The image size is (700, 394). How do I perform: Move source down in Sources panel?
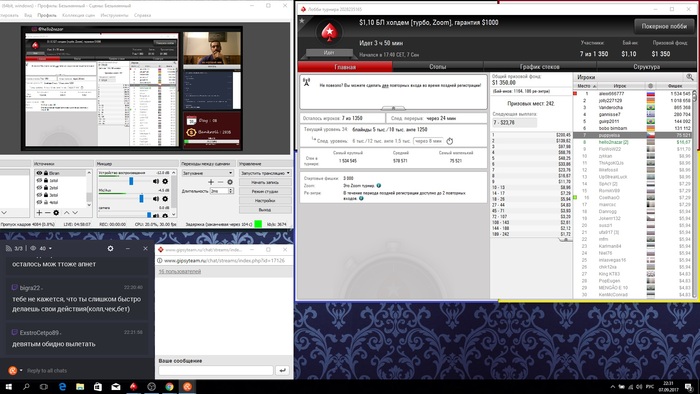pyautogui.click(x=75, y=213)
